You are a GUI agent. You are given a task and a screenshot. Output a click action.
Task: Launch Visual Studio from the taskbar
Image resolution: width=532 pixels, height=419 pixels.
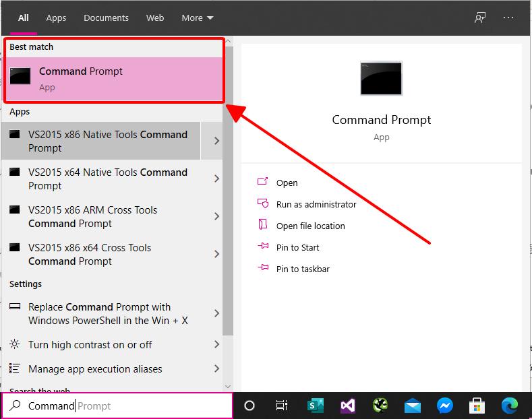[348, 406]
